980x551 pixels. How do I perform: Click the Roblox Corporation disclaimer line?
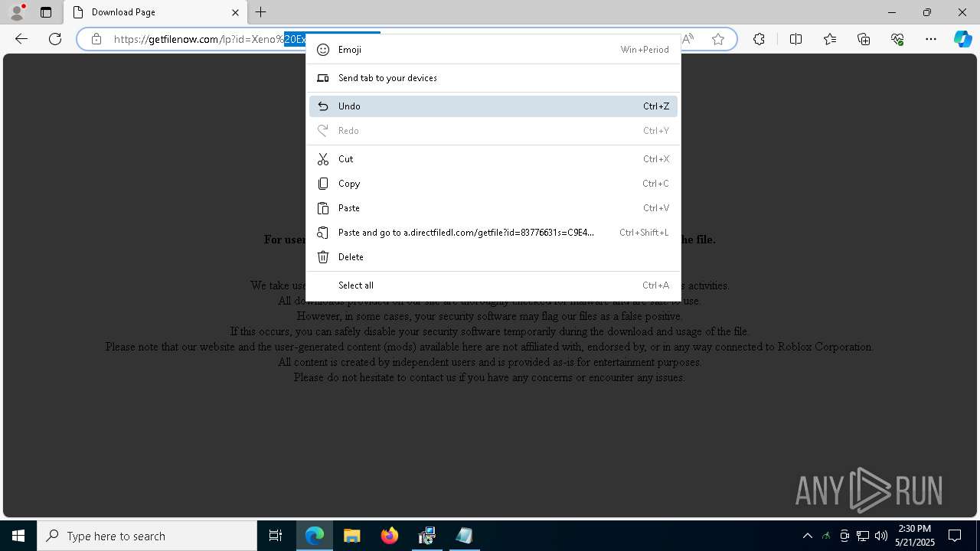point(489,347)
